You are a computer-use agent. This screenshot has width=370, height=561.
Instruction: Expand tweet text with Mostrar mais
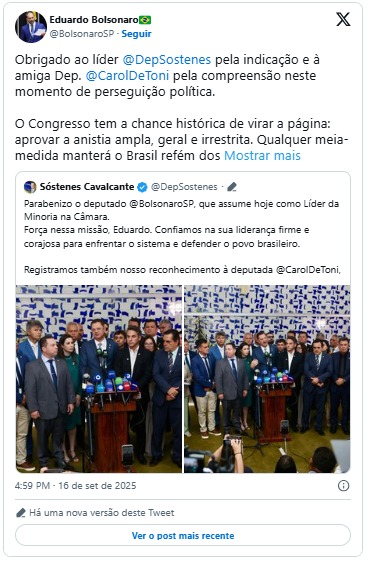[262, 156]
